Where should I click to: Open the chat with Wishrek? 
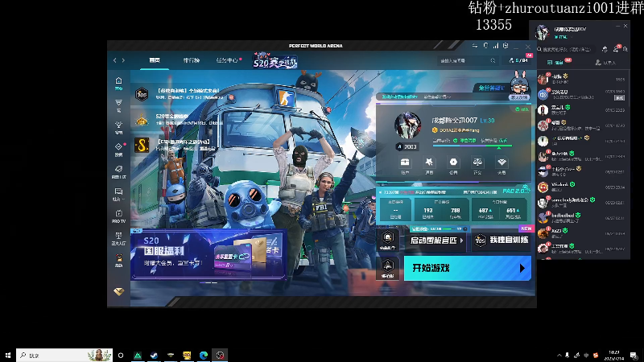pyautogui.click(x=581, y=187)
